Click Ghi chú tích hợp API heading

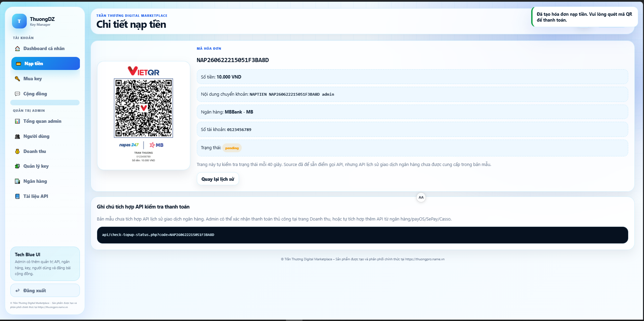pos(143,207)
